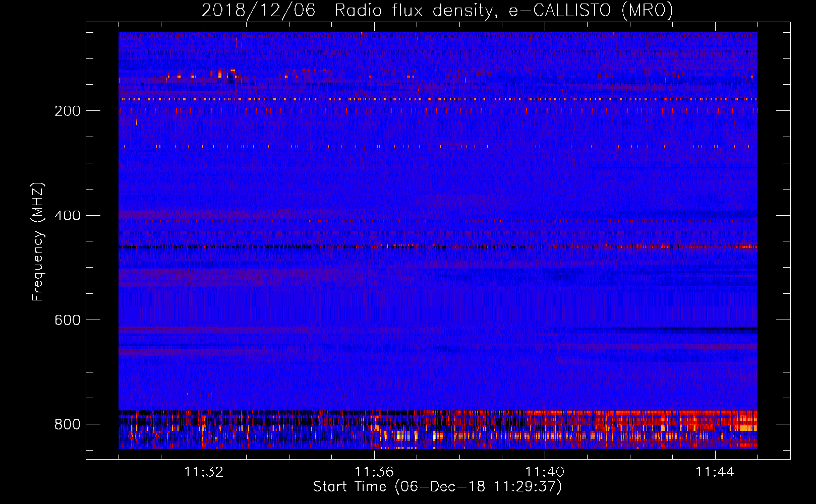816x504 pixels.
Task: Click the '800' frequency tick label
Action: click(68, 424)
